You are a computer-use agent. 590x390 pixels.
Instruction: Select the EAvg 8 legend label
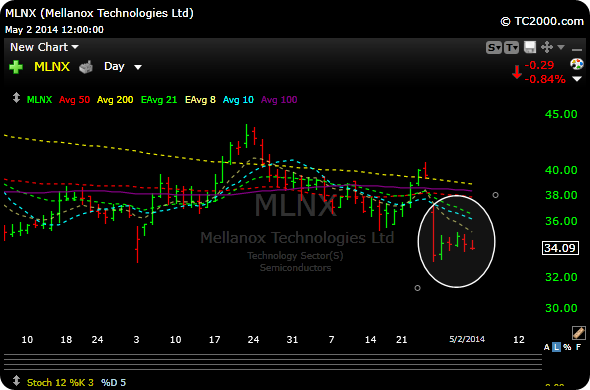200,100
